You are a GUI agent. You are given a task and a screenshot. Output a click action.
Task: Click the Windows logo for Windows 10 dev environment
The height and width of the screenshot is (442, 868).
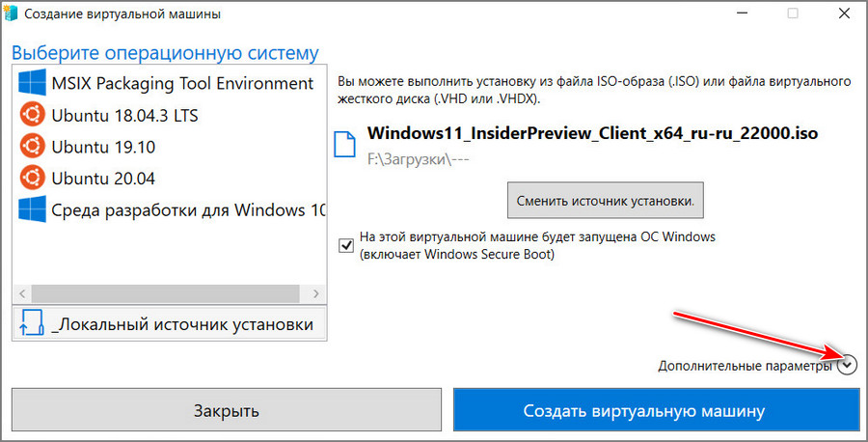coord(32,209)
